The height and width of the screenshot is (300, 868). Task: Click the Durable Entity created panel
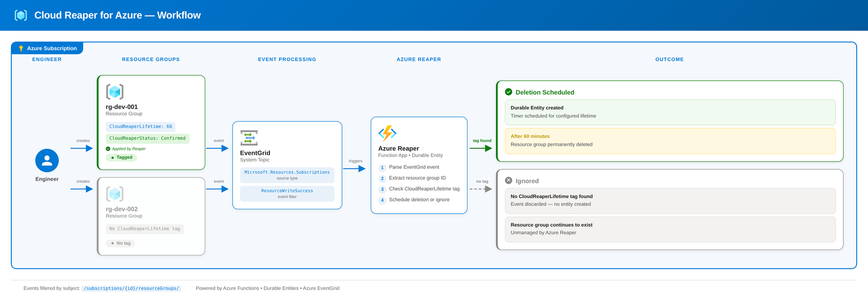tap(670, 112)
